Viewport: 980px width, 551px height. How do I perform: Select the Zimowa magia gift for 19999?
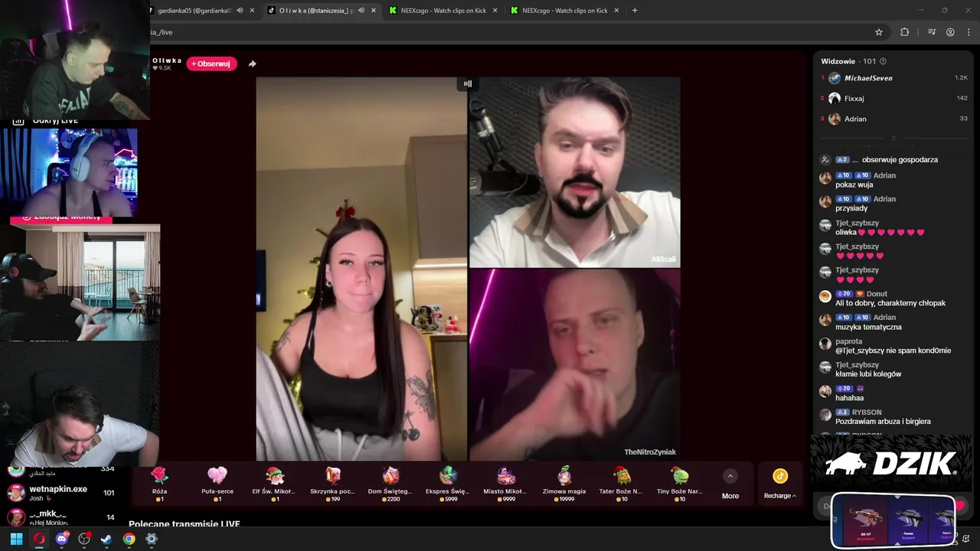tap(563, 484)
